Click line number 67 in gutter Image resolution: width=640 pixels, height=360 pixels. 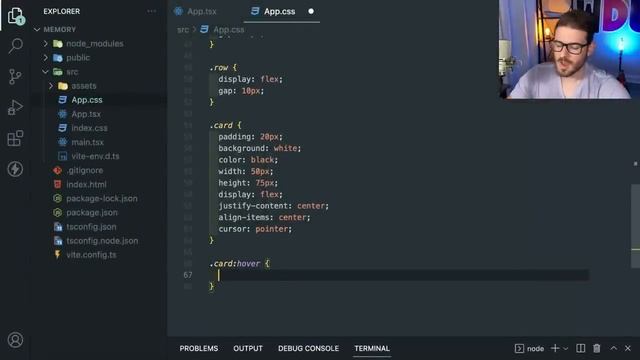pos(188,275)
